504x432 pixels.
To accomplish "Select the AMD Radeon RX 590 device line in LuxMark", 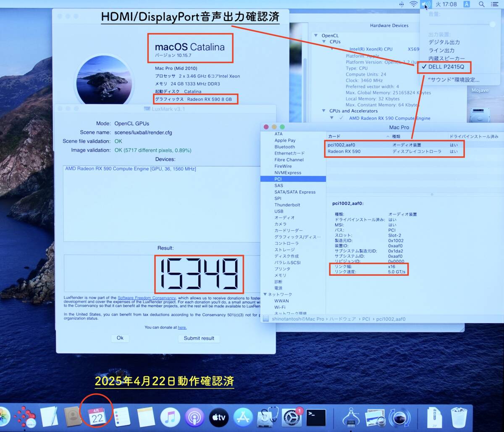I will click(131, 169).
